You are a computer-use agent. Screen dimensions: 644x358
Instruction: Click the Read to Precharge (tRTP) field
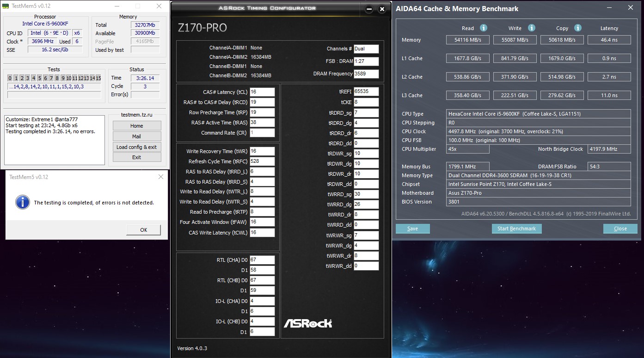[x=262, y=212]
